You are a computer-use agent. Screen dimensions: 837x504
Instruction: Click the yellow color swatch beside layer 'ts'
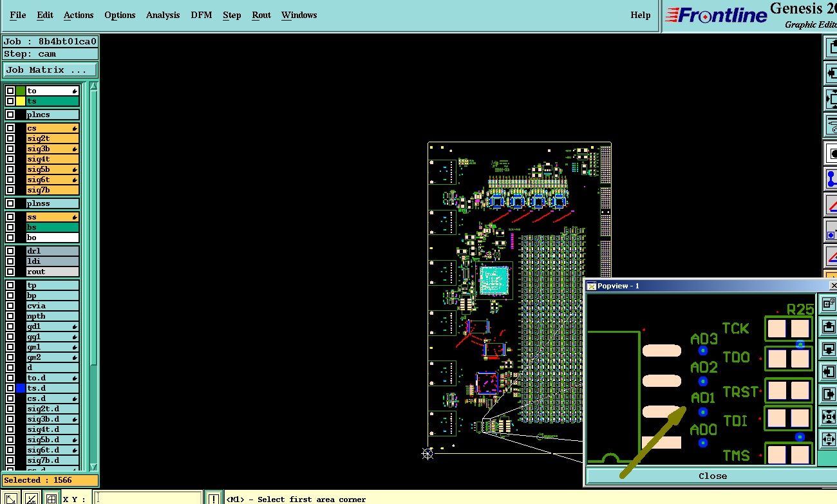tap(21, 101)
